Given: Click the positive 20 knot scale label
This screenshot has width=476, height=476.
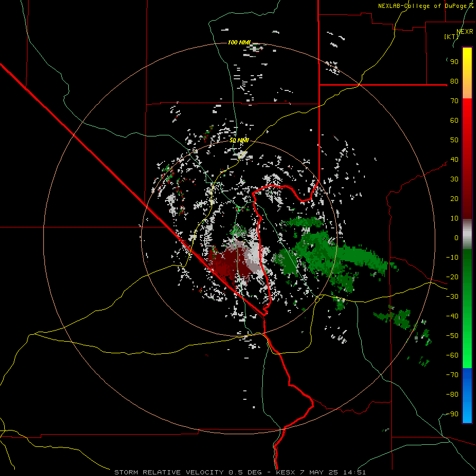Looking at the screenshot, I should pyautogui.click(x=454, y=199).
